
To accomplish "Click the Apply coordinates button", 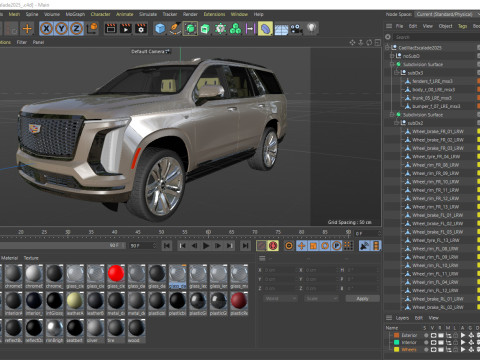I will pos(363,299).
